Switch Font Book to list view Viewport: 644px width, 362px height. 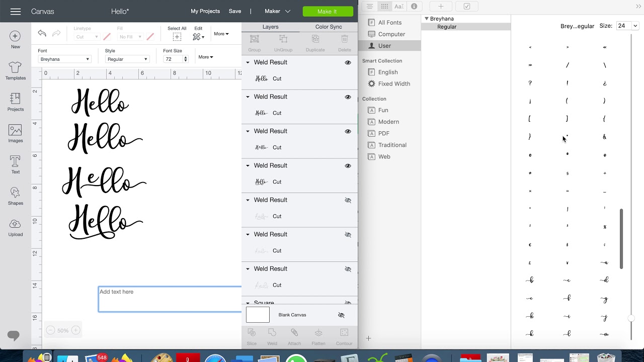click(370, 7)
